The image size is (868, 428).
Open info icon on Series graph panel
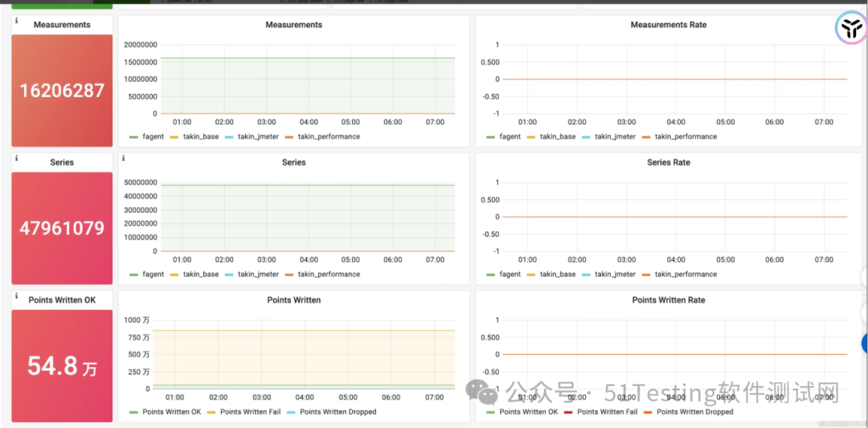123,158
